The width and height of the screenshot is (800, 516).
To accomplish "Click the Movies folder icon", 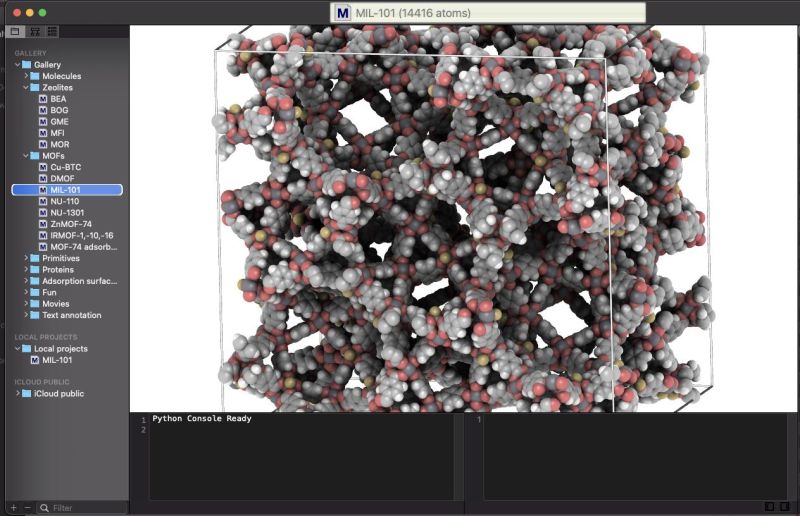I will [35, 304].
